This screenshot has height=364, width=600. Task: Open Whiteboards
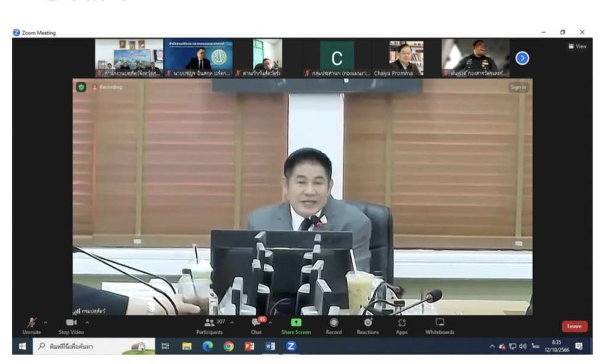click(440, 326)
